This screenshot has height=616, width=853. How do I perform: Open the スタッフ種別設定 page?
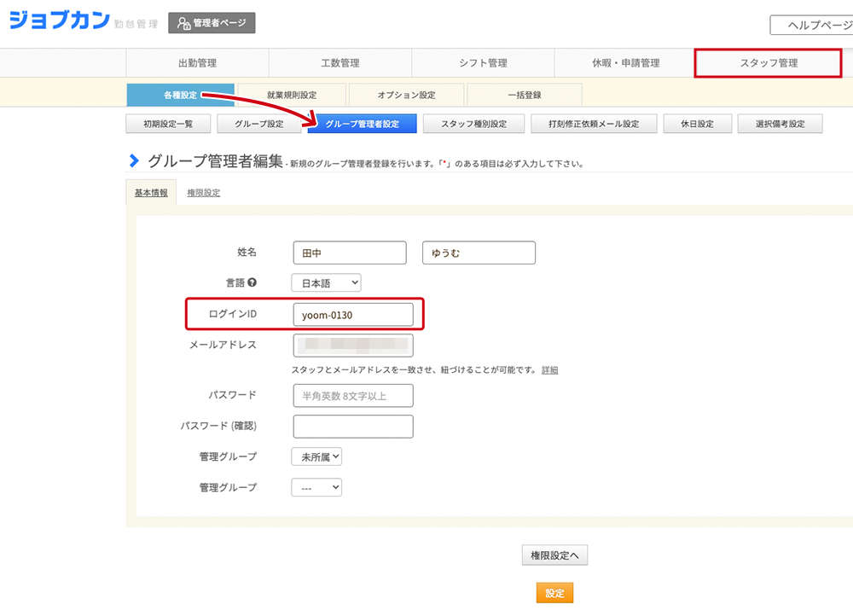473,124
